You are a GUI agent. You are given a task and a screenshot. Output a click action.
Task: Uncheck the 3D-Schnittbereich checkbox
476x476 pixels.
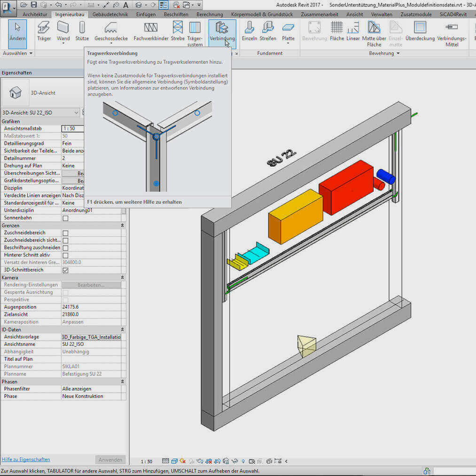click(66, 270)
